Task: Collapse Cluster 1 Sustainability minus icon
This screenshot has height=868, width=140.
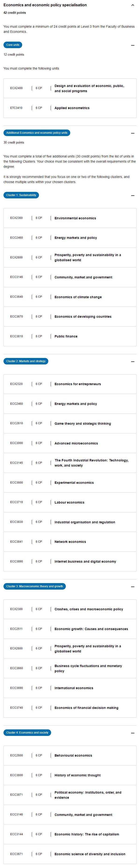Action: tap(133, 195)
